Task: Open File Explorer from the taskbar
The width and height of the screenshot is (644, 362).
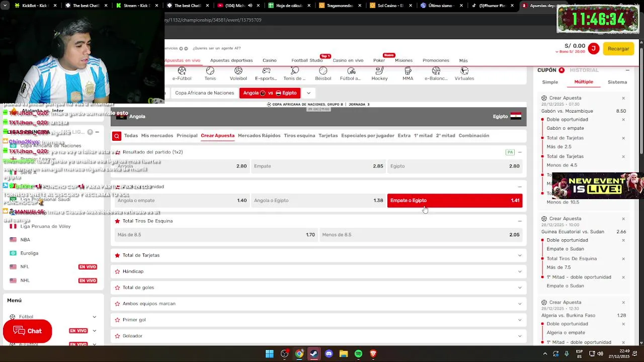Action: [x=344, y=354]
